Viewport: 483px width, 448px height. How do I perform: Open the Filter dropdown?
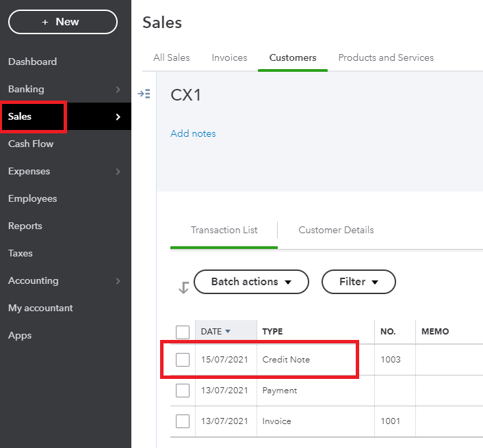point(358,282)
